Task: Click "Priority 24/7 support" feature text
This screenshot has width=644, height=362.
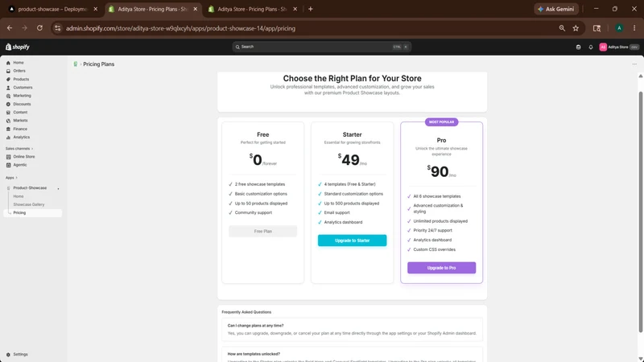Action: [x=432, y=230]
